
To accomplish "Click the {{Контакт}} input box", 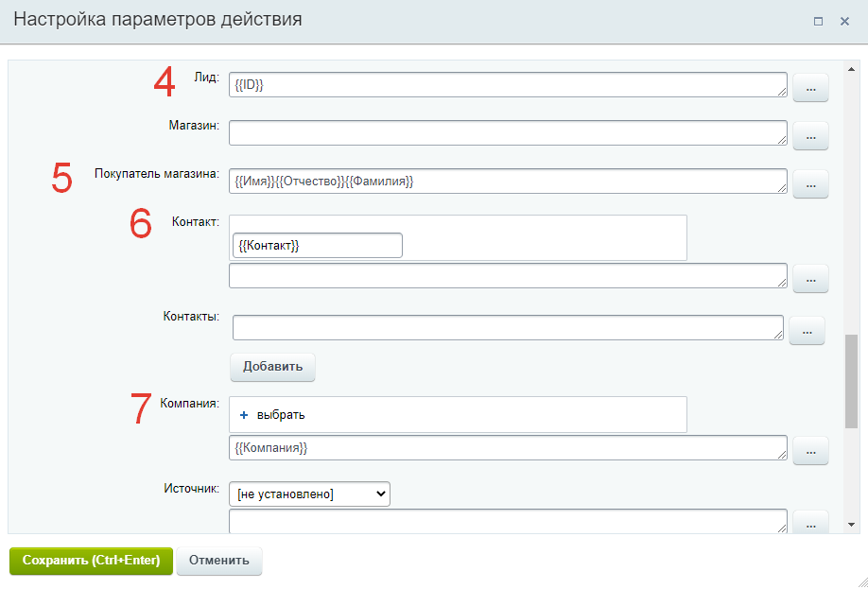I will coord(317,246).
